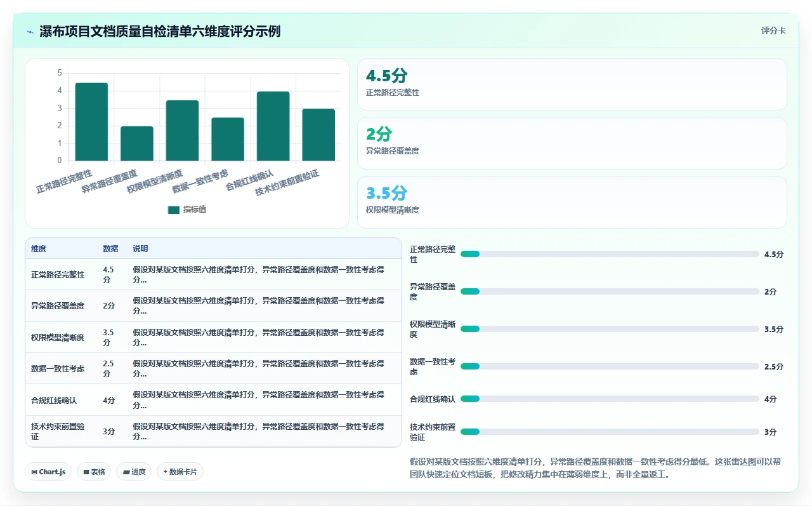Click the 评分卡 label in header

coord(773,30)
